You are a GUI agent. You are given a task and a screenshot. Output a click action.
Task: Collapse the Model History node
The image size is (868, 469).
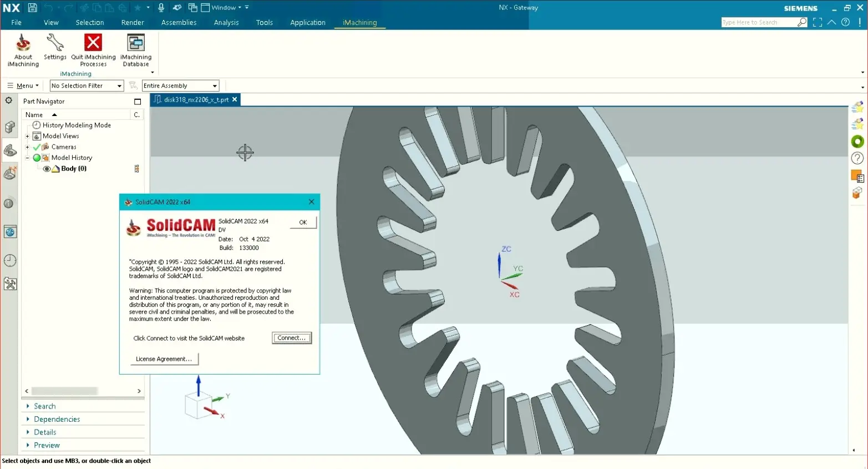point(27,158)
